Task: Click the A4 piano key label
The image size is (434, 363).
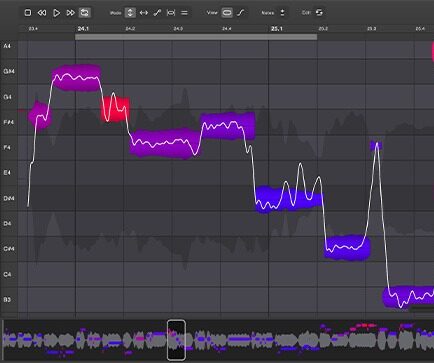Action: coord(7,46)
